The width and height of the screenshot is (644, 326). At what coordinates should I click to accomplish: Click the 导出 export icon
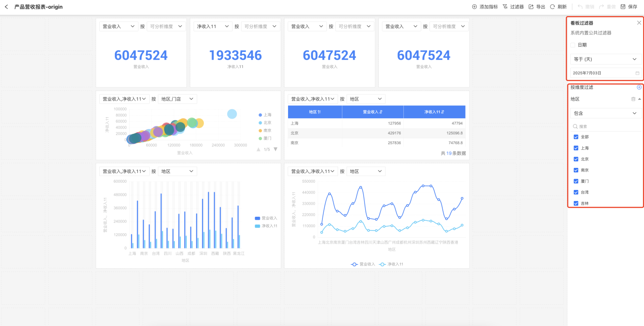click(x=531, y=7)
